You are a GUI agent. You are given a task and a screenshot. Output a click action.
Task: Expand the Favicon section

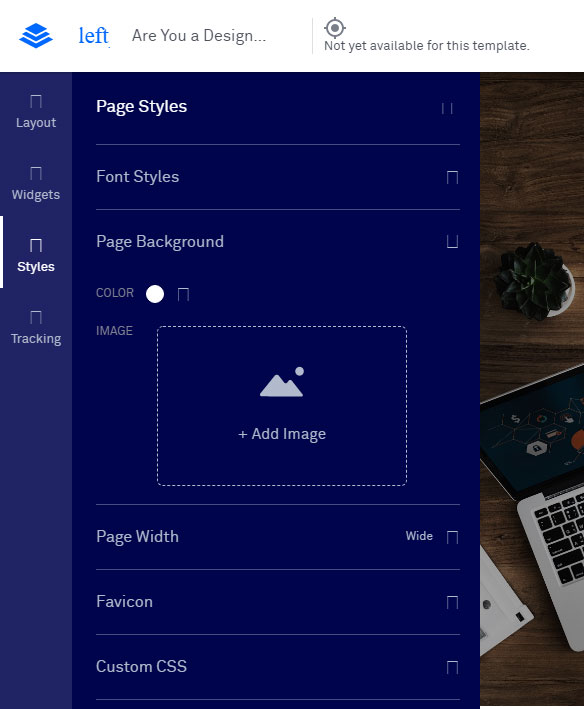[452, 602]
